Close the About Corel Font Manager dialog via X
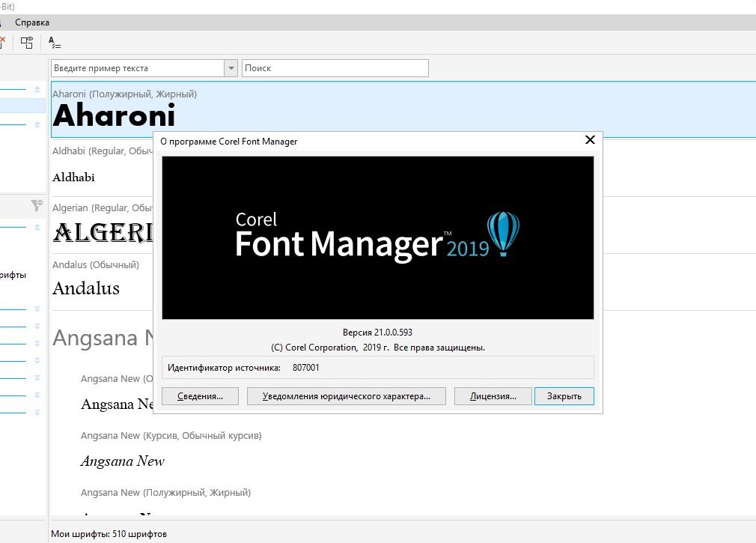Viewport: 756px width, 543px height. (590, 140)
